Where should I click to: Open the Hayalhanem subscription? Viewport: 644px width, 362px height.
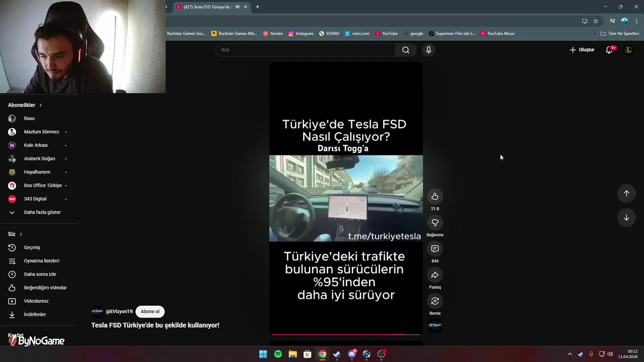coord(38,172)
